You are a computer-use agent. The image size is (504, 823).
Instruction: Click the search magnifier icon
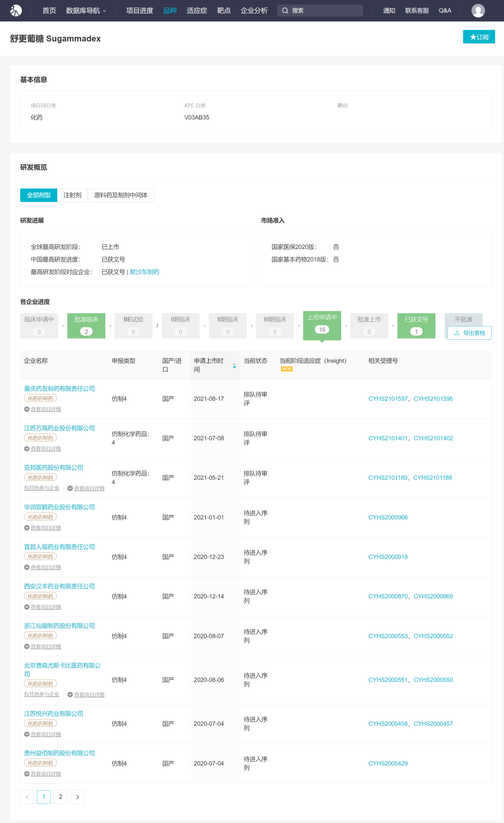click(x=285, y=11)
